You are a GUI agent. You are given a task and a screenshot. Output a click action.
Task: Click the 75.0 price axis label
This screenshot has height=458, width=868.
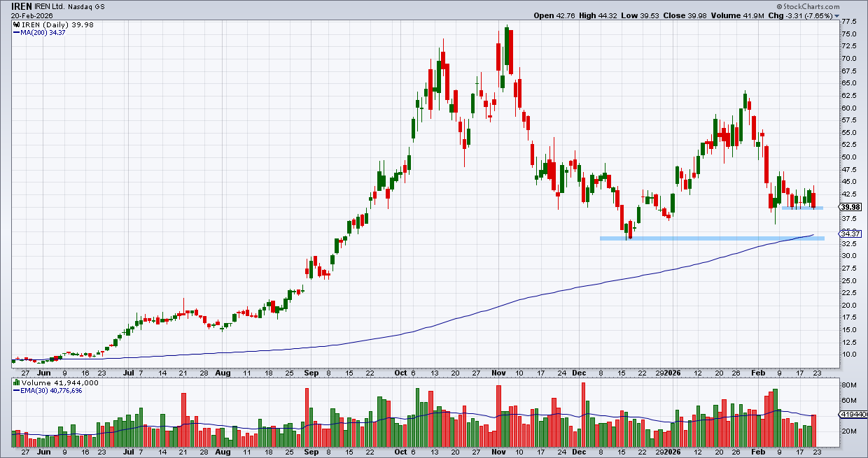850,34
